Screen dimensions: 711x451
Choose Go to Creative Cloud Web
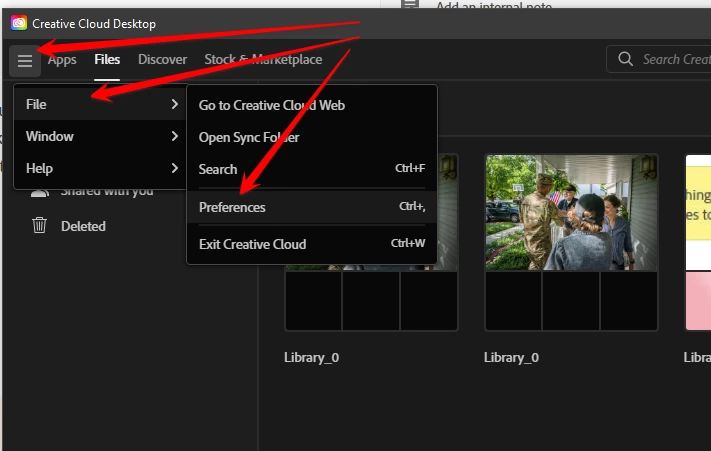pyautogui.click(x=312, y=105)
